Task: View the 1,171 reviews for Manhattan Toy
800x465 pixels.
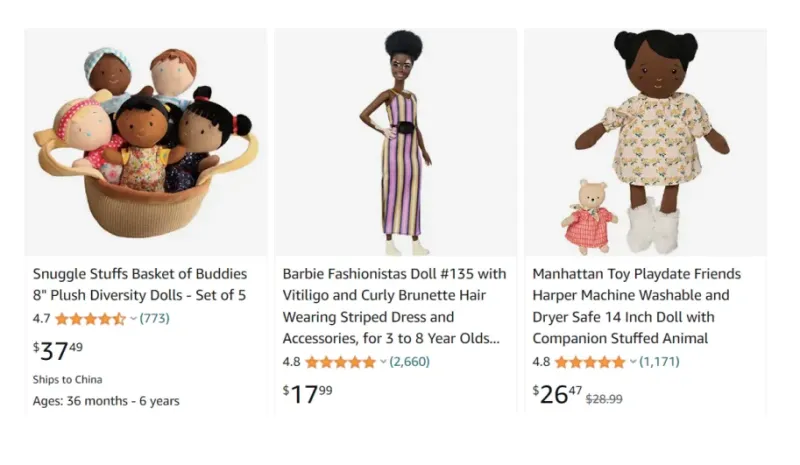Action: 659,362
